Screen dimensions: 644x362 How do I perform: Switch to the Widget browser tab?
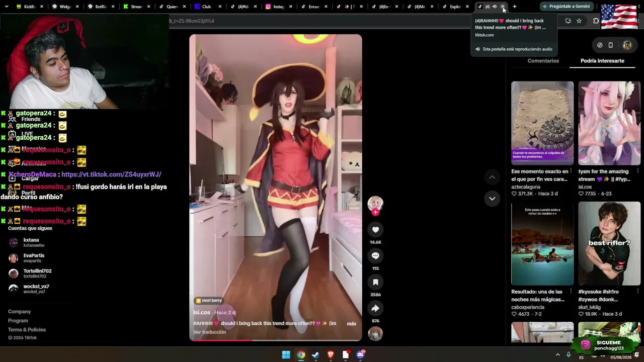click(x=65, y=7)
